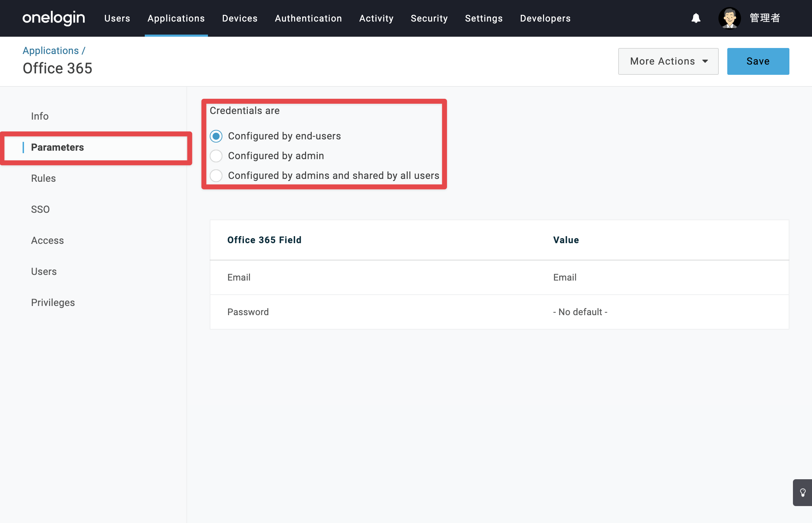Image resolution: width=812 pixels, height=523 pixels.
Task: Expand the More Actions dropdown
Action: 668,61
